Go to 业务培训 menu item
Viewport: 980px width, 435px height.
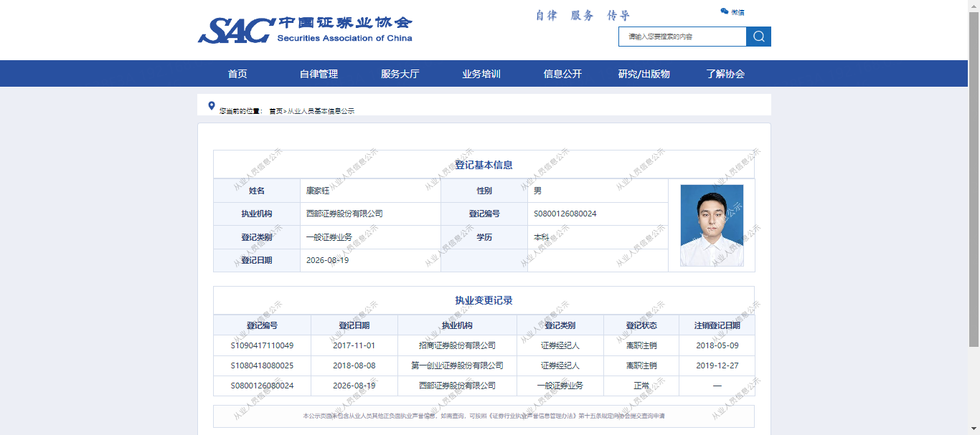[481, 74]
